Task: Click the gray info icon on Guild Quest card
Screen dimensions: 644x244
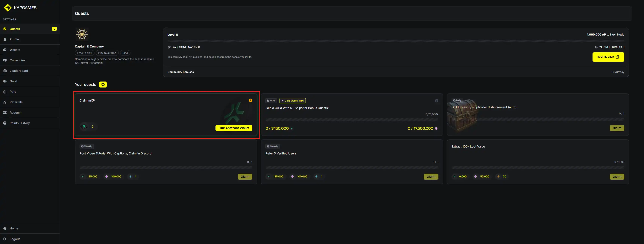Action: [437, 101]
